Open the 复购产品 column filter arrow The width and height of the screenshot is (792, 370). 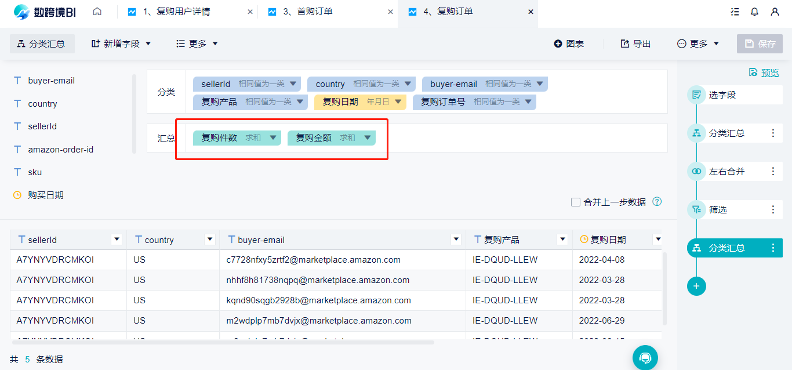(562, 239)
